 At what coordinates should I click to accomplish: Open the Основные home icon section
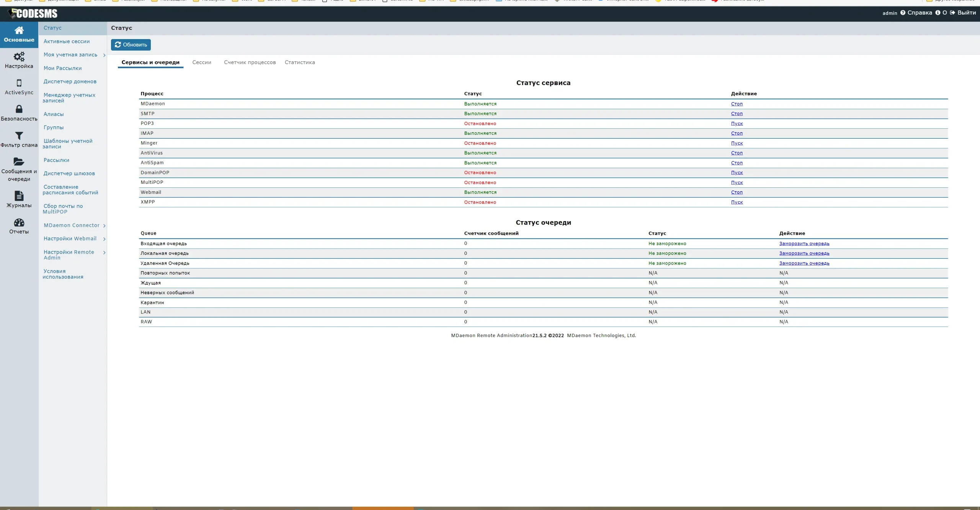(19, 31)
